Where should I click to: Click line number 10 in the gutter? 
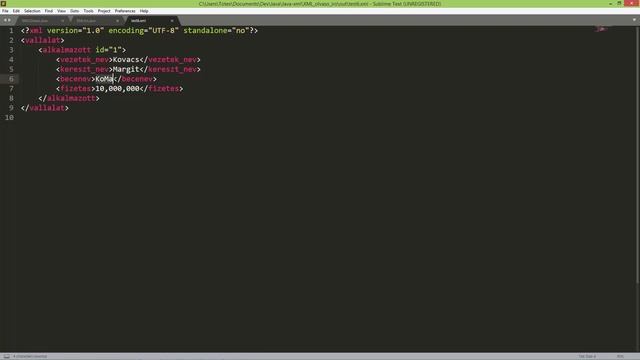[x=9, y=118]
